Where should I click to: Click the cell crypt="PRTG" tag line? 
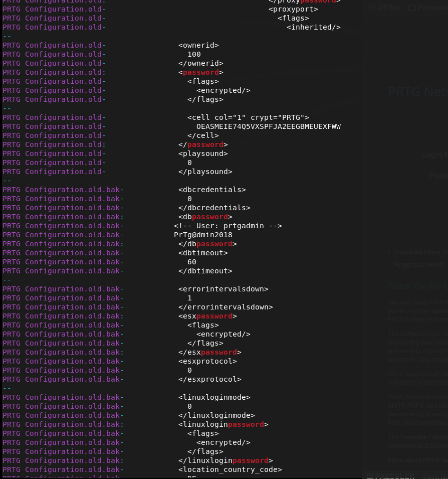(248, 117)
